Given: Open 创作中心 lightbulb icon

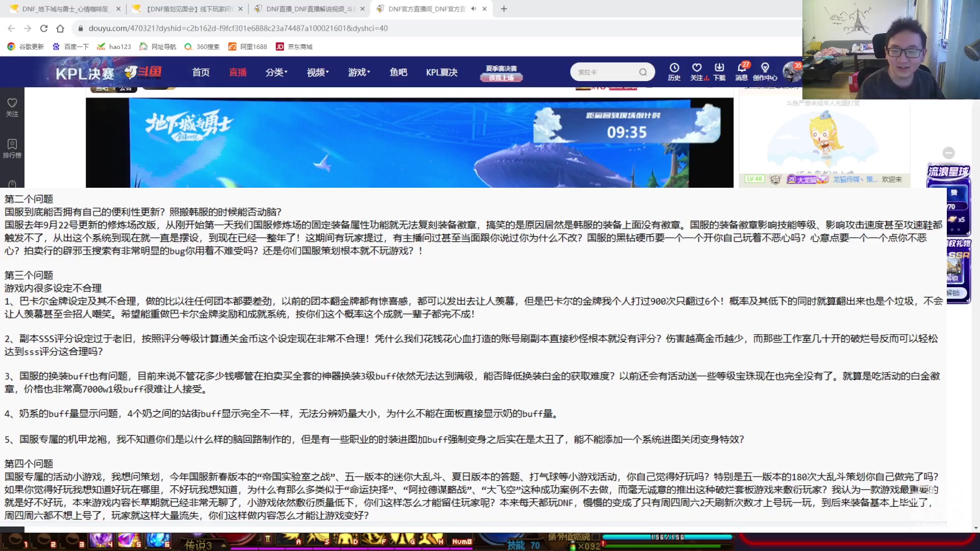Looking at the screenshot, I should (x=765, y=71).
